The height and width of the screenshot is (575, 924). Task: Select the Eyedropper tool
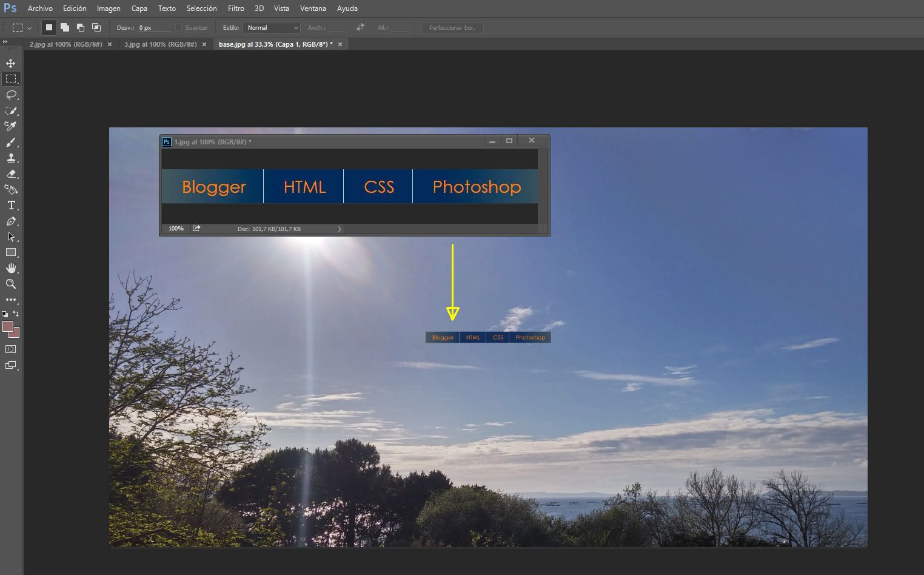pos(11,126)
